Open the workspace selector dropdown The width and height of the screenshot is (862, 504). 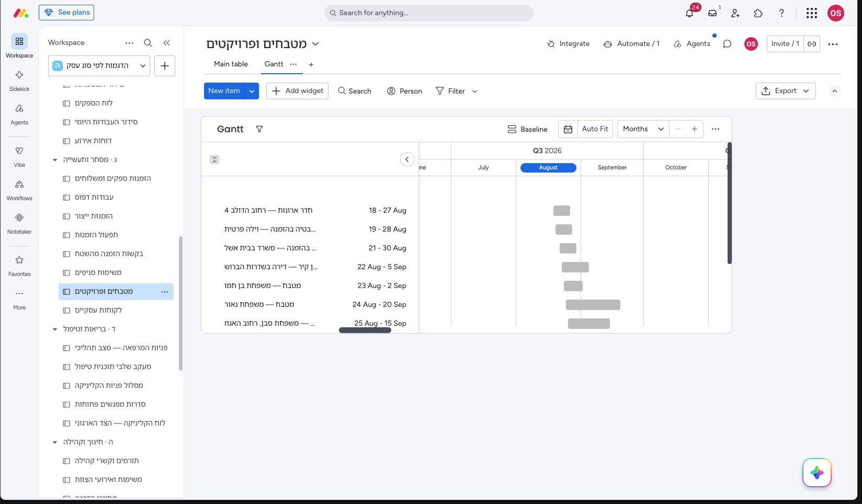click(99, 66)
